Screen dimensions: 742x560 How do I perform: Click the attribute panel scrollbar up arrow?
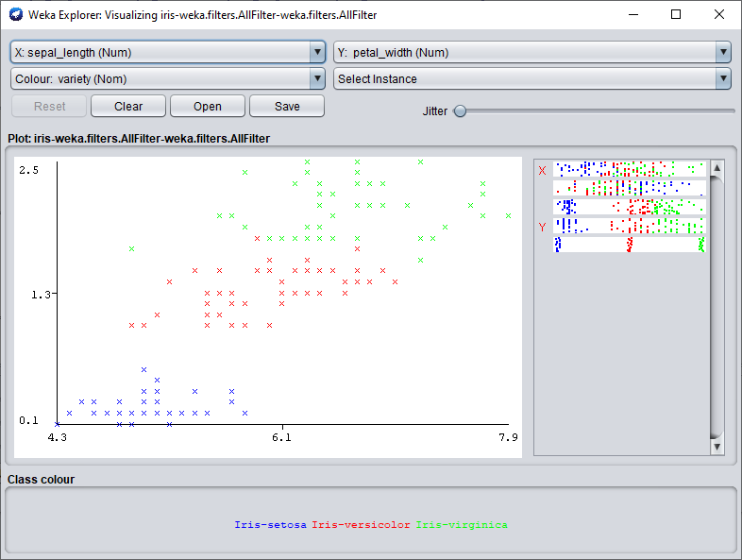pyautogui.click(x=717, y=167)
